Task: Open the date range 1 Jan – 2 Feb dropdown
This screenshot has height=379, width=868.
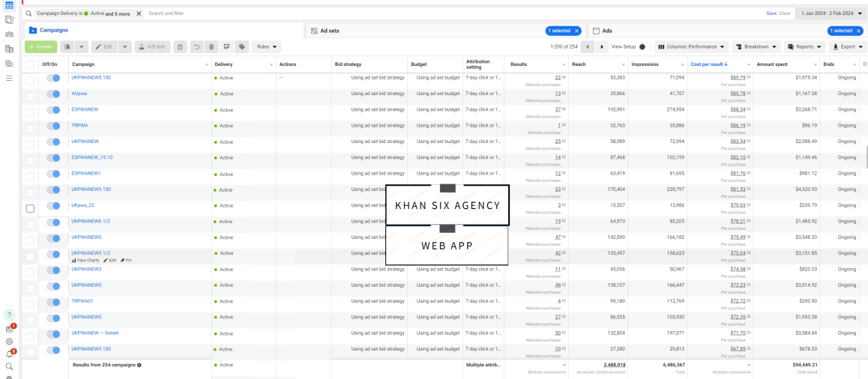Action: [831, 13]
